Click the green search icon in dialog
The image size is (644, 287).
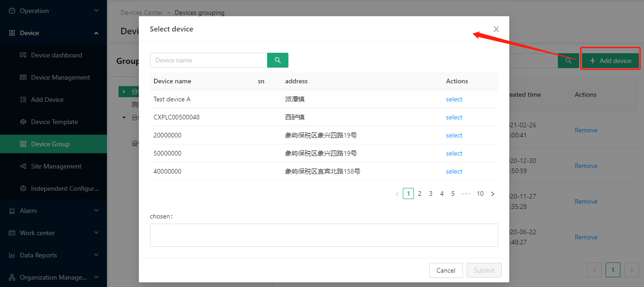pyautogui.click(x=278, y=60)
